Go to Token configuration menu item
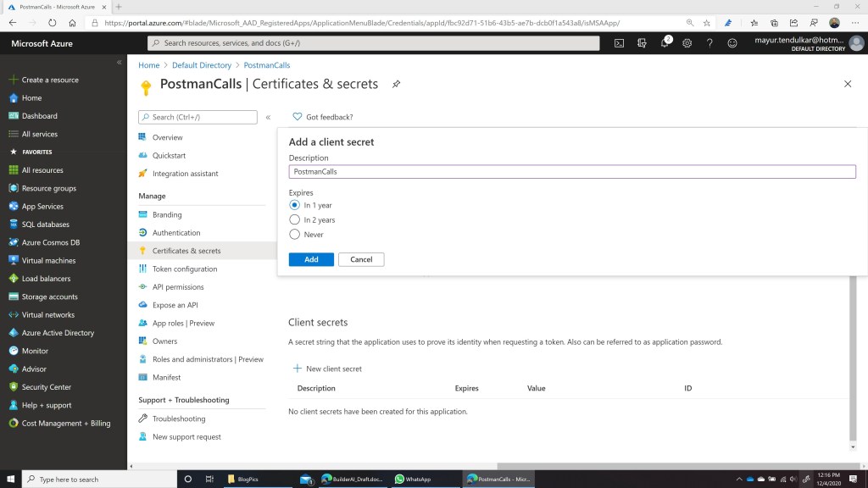This screenshot has width=868, height=488. tap(184, 269)
